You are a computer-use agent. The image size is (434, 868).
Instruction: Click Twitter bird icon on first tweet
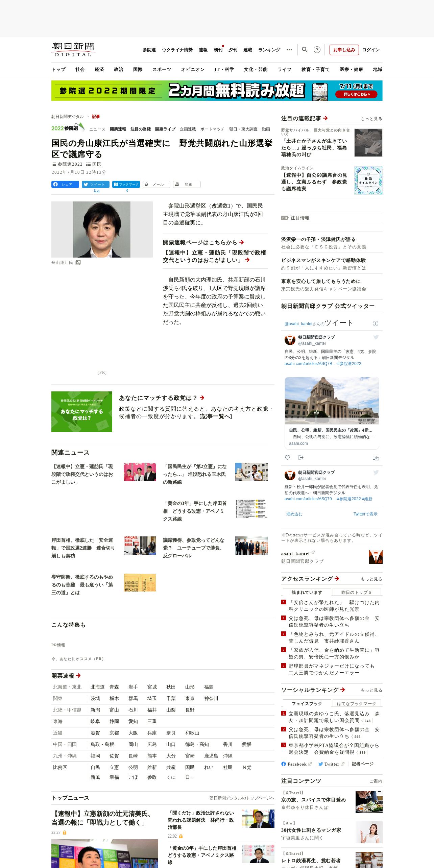click(376, 337)
